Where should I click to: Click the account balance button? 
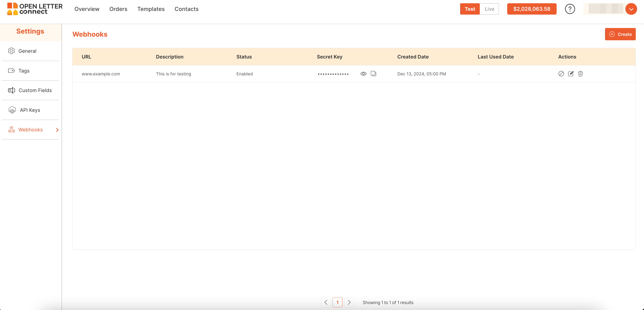tap(531, 9)
